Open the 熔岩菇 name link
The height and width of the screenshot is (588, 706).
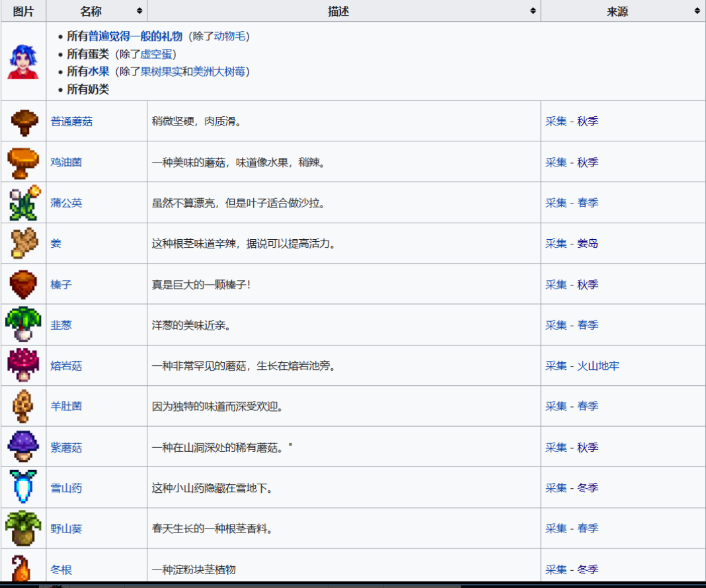click(x=66, y=366)
